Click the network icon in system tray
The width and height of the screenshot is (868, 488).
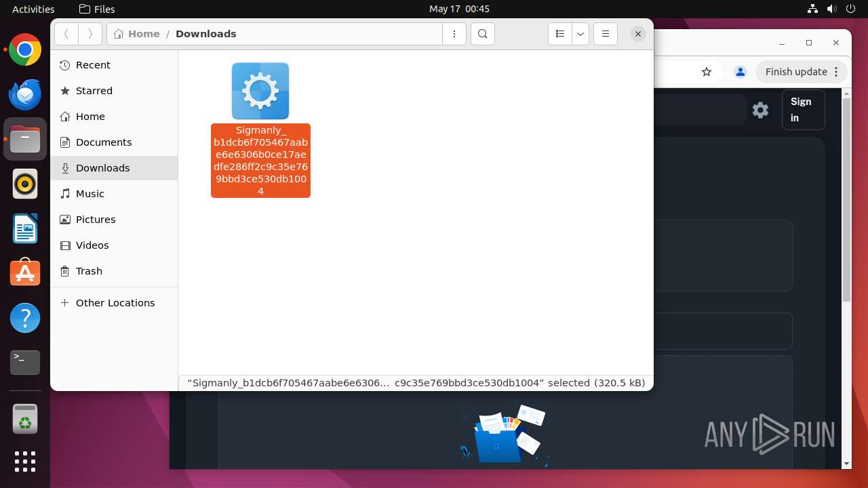coord(812,9)
